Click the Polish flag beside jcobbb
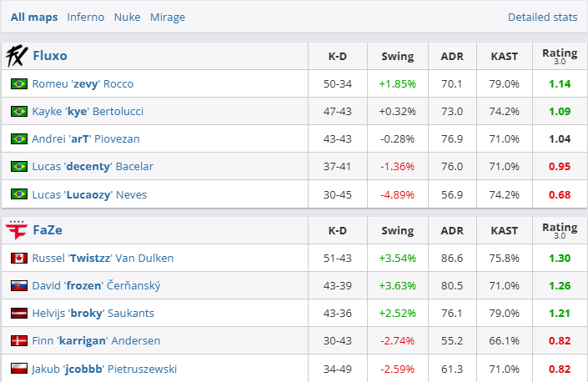This screenshot has width=588, height=382. (19, 369)
